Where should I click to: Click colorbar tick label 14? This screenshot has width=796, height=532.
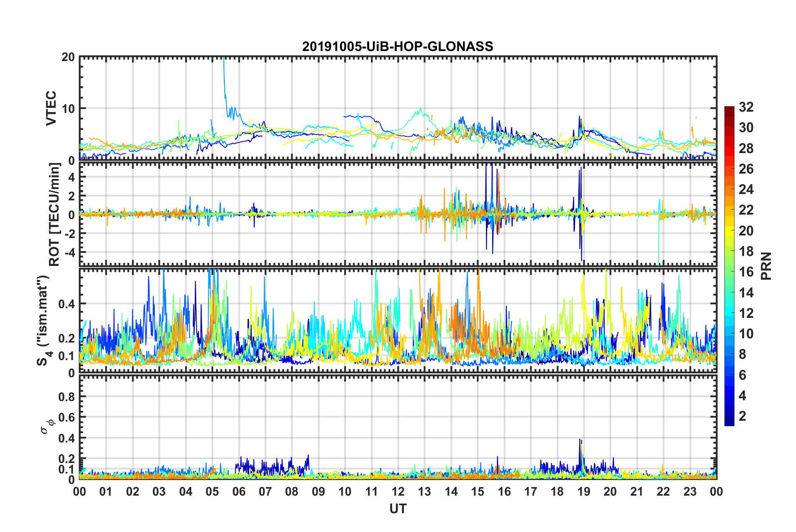pyautogui.click(x=746, y=292)
